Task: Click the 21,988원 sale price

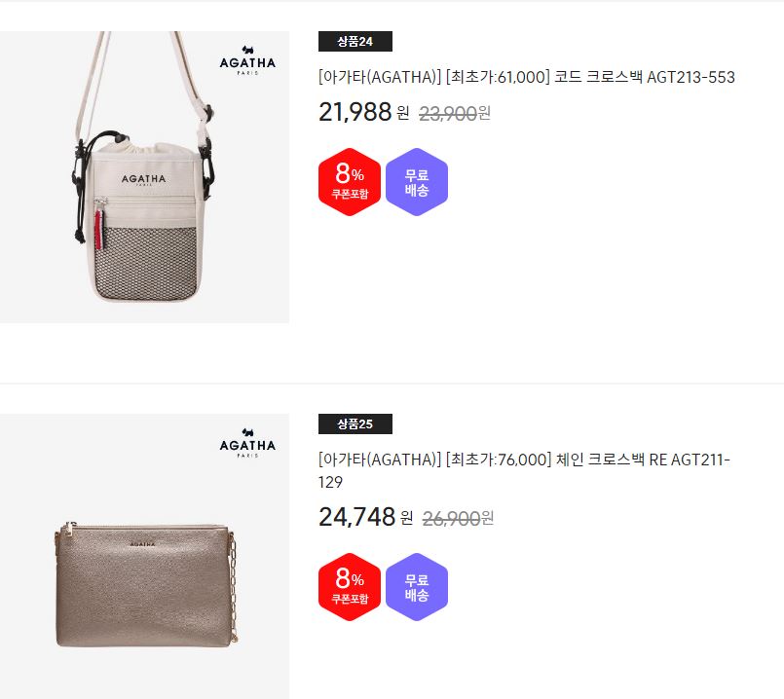Action: 364,112
